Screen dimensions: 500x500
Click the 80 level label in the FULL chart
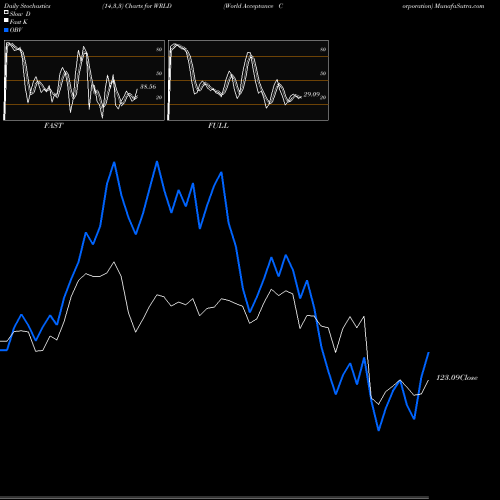coord(323,49)
